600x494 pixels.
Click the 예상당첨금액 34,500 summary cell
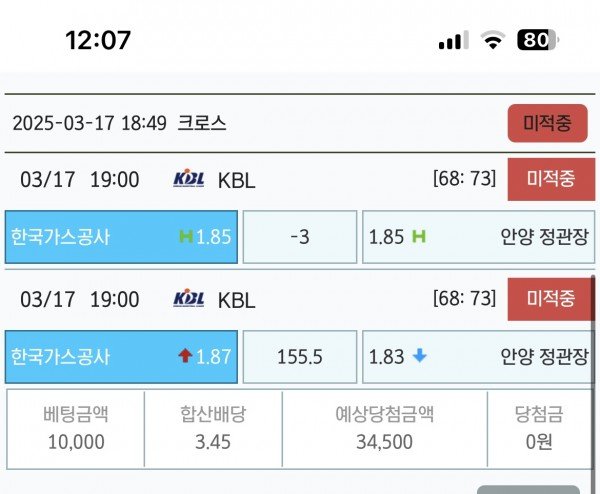click(x=385, y=429)
